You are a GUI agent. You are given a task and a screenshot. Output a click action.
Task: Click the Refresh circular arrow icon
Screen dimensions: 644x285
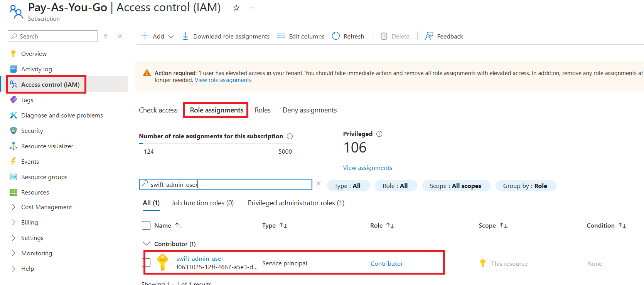[x=336, y=36]
